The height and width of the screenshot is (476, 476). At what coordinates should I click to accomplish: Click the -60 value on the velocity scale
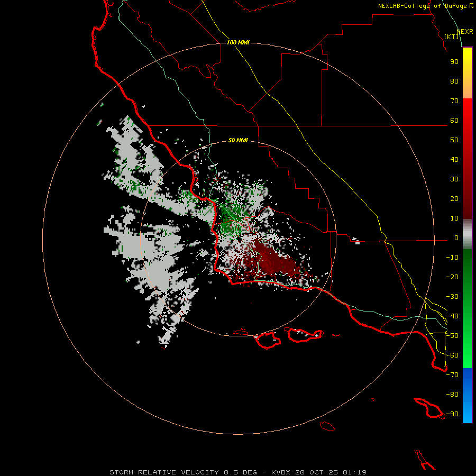[x=452, y=355]
